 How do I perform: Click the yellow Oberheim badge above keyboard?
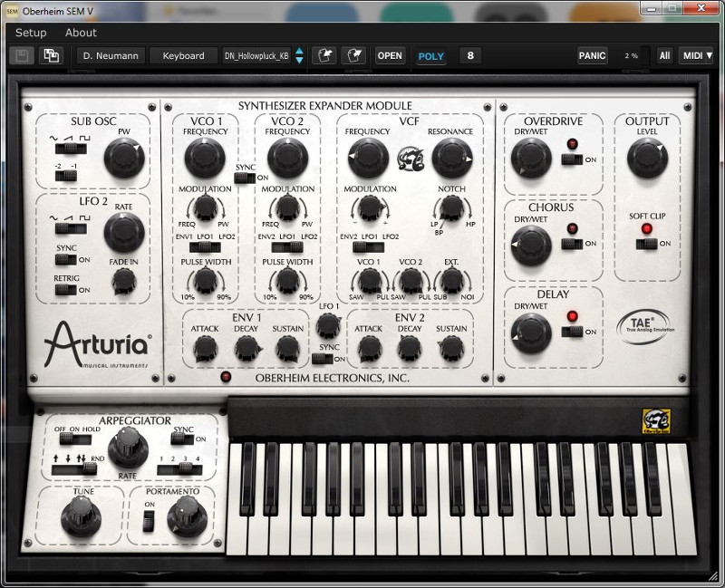tap(656, 421)
